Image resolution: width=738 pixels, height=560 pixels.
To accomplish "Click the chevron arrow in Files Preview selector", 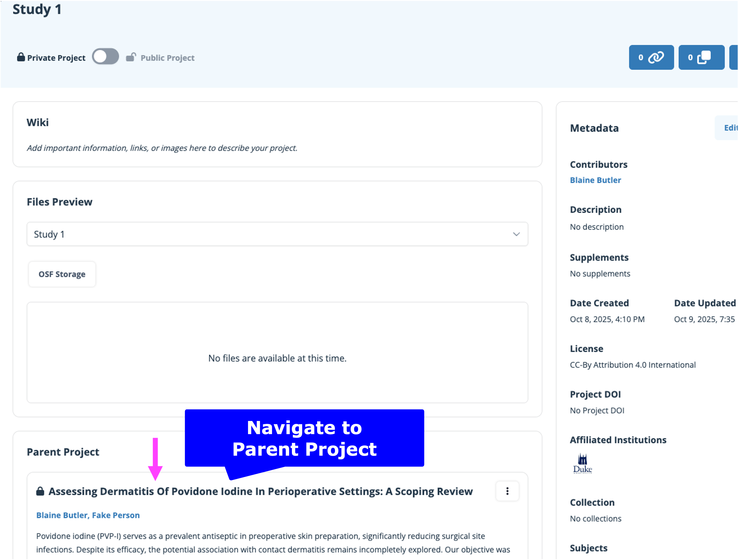I will [x=516, y=234].
